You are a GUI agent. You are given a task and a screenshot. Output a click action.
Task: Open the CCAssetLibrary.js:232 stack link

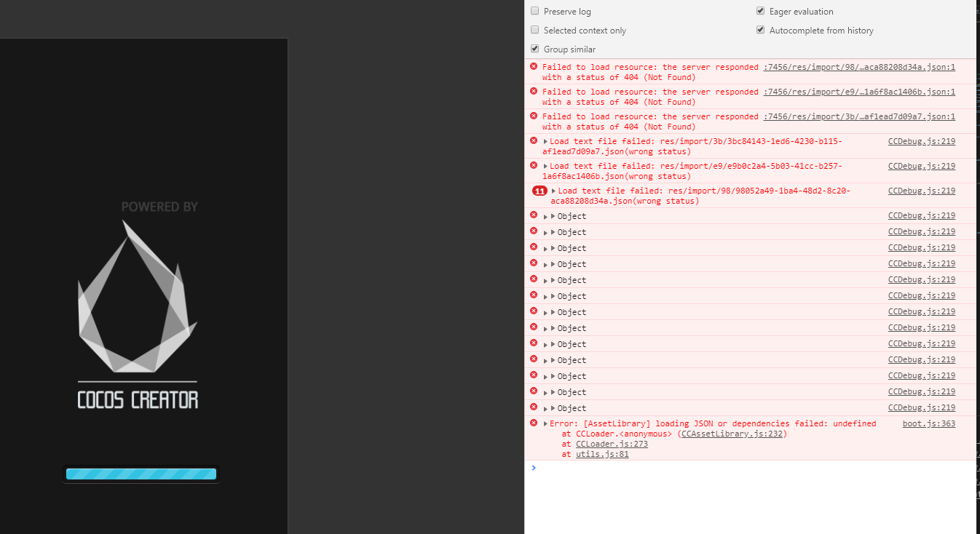point(732,434)
